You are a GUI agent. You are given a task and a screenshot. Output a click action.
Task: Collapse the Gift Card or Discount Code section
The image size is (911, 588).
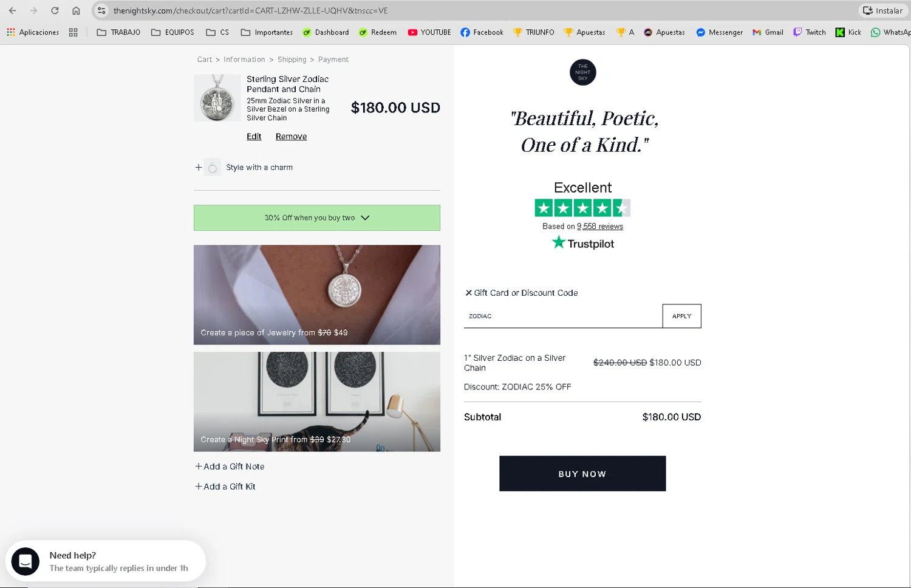(x=468, y=293)
